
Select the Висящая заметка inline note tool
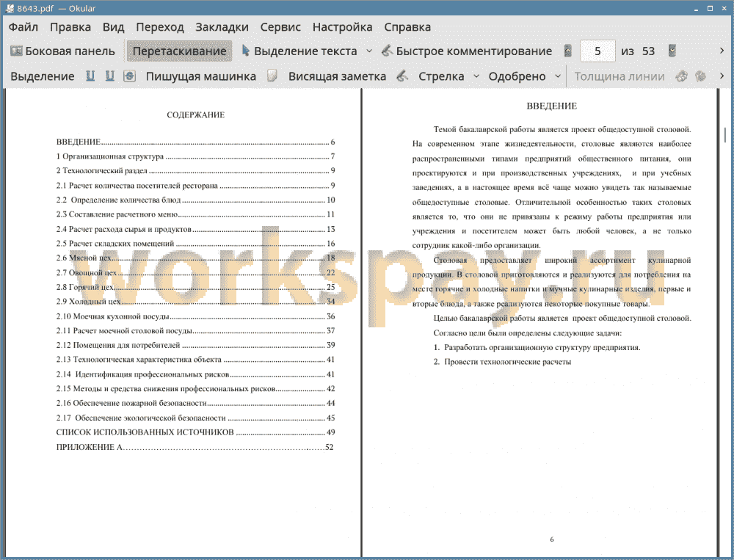pyautogui.click(x=337, y=76)
